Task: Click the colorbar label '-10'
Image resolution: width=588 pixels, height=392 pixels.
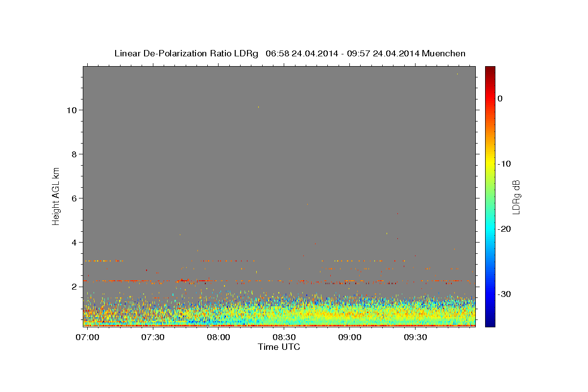Action: point(505,164)
